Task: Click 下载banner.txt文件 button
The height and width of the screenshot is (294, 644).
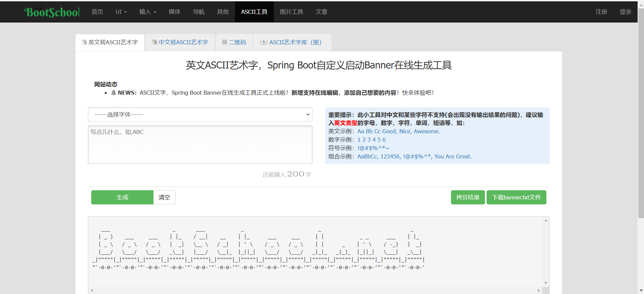Action: coord(516,197)
